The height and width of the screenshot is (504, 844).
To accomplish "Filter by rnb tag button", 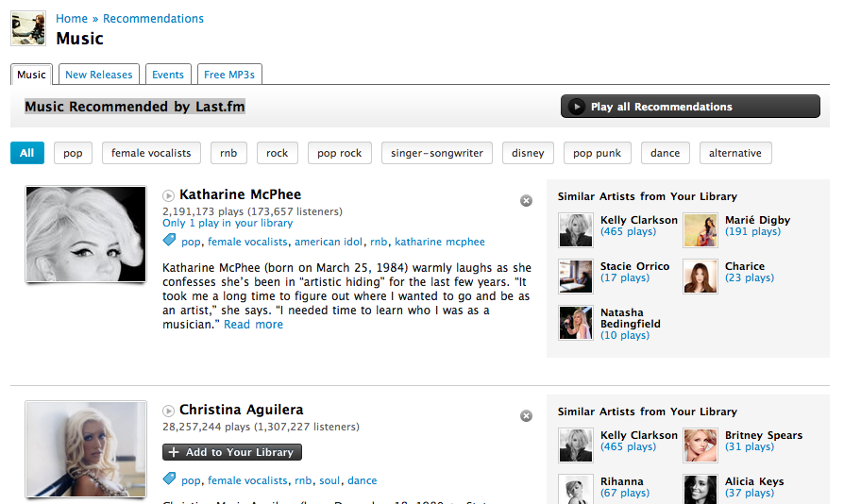I will click(x=228, y=153).
